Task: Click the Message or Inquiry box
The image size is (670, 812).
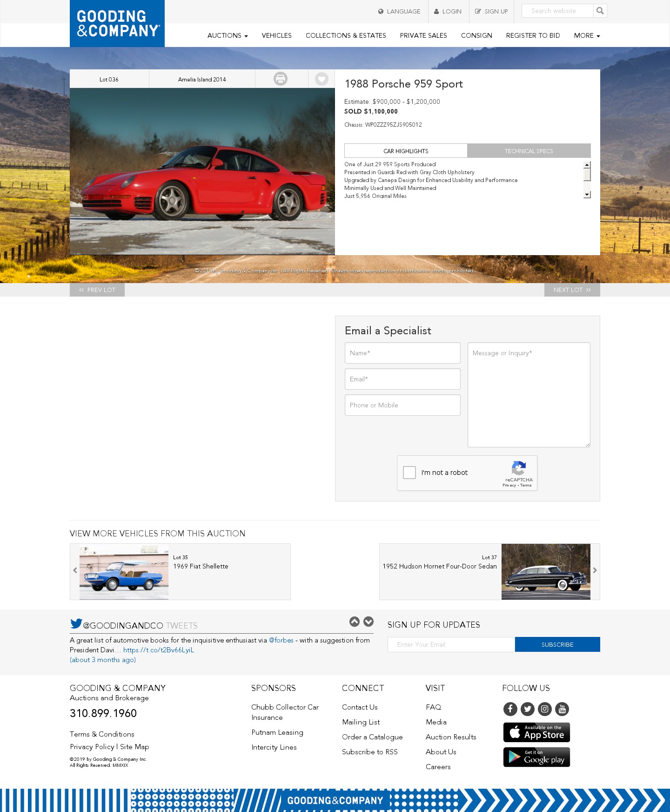Action: click(529, 395)
